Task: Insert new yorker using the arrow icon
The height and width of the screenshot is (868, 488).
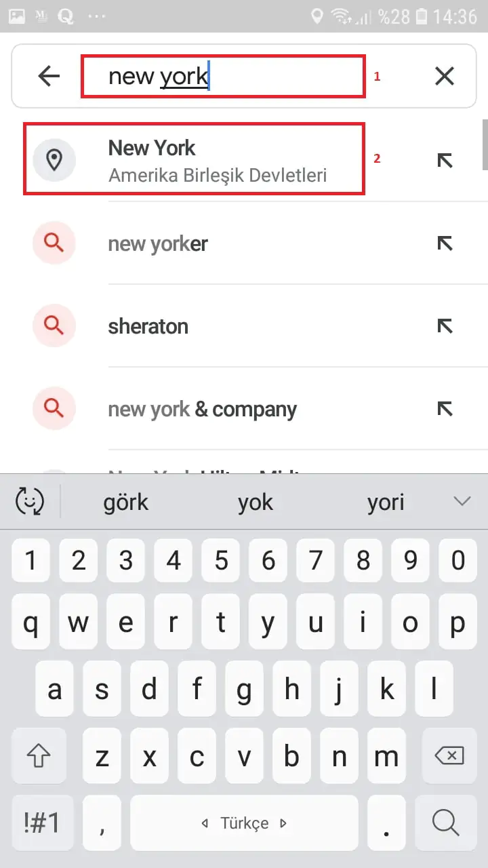Action: click(x=444, y=243)
